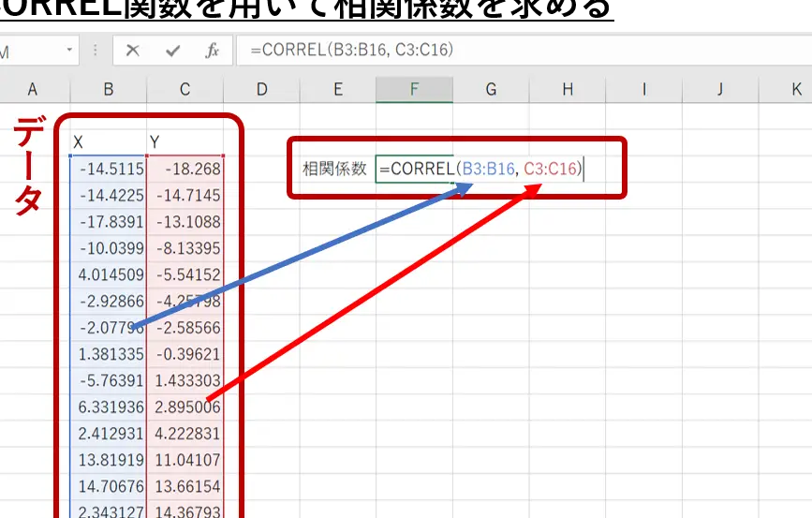Select column K header
The width and height of the screenshot is (812, 518).
[794, 89]
